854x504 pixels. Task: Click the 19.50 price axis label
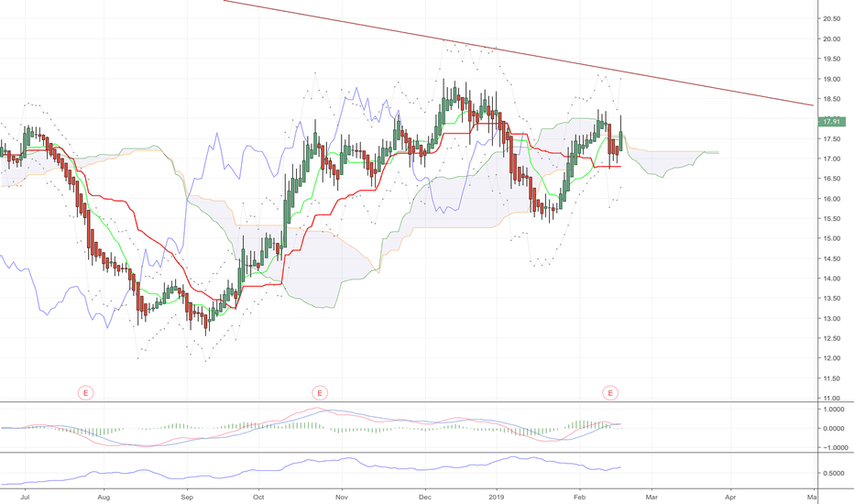(x=831, y=59)
